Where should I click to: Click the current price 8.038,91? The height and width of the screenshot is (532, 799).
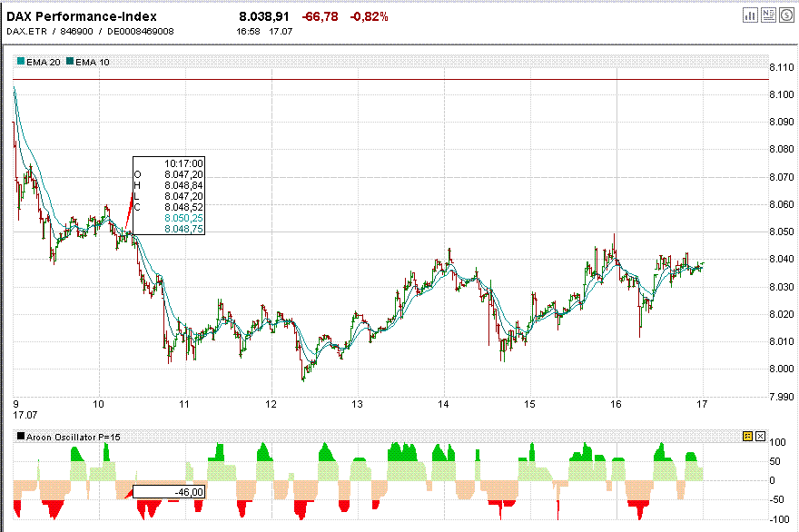(x=264, y=16)
